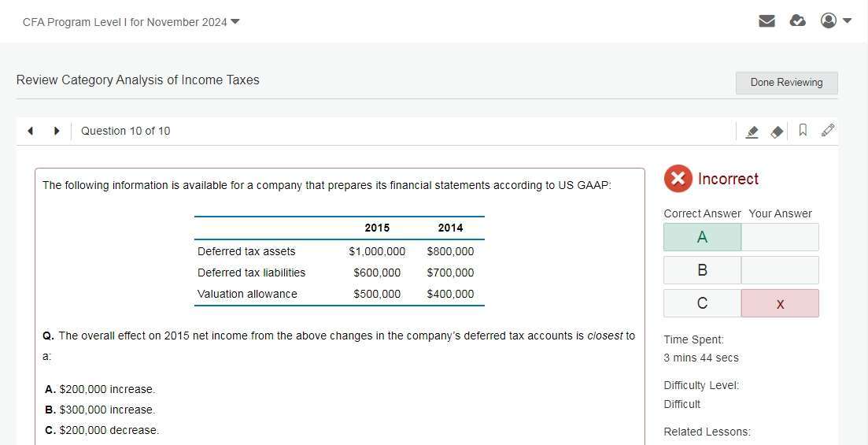The height and width of the screenshot is (445, 868).
Task: Go to the previous question arrow
Action: 30,131
